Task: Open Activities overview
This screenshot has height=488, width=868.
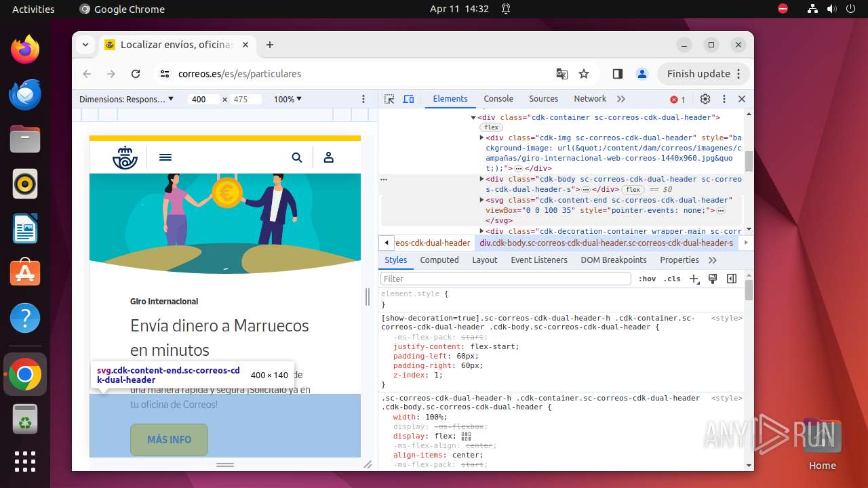Action: click(33, 9)
